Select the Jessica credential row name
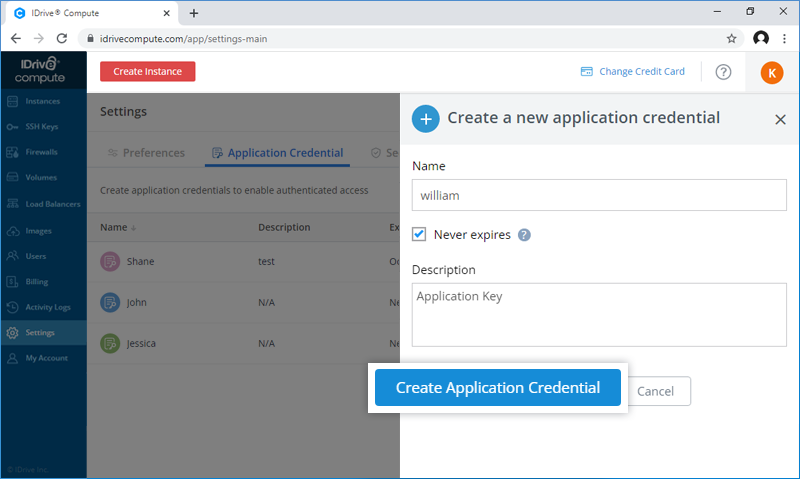 coord(141,343)
